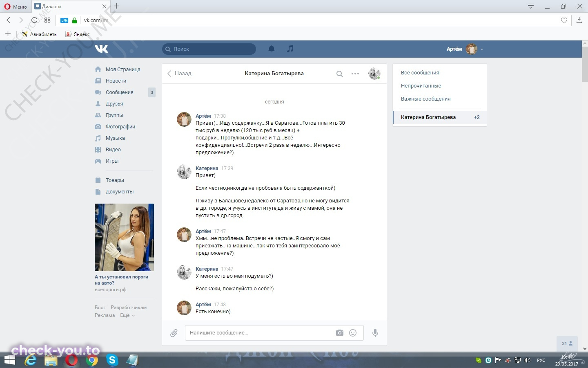Open the Блог footer link
This screenshot has height=368, width=588.
(x=100, y=307)
